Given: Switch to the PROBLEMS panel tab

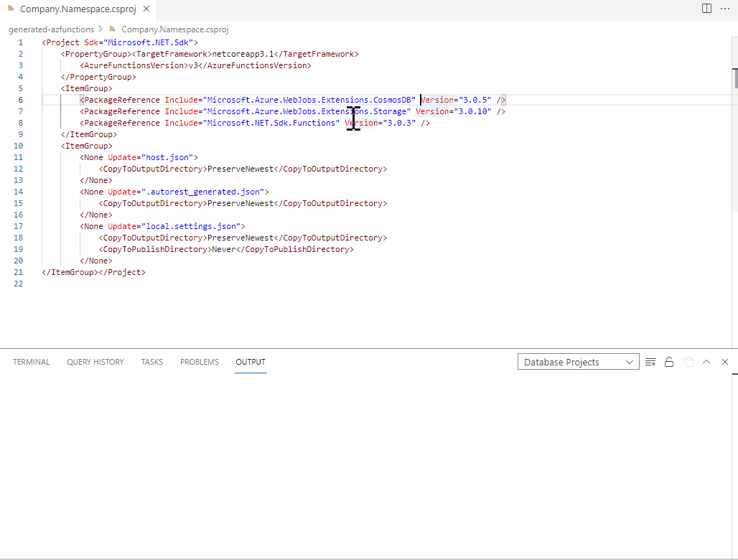Looking at the screenshot, I should (x=199, y=362).
